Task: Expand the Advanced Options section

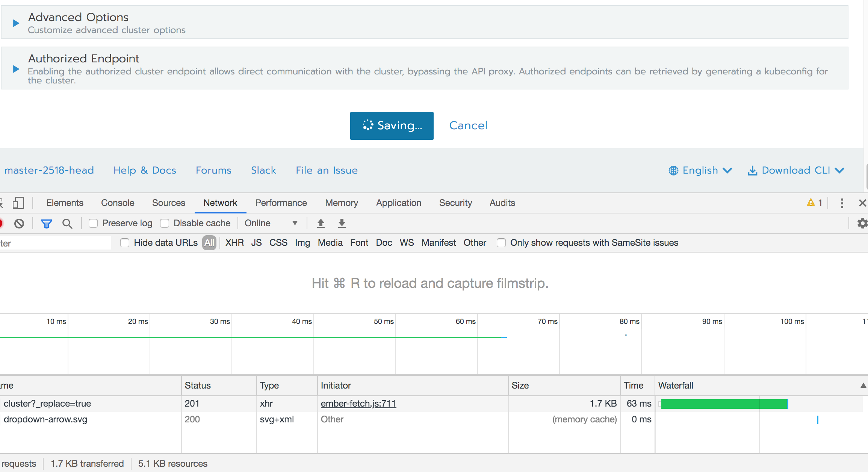Action: pos(16,23)
